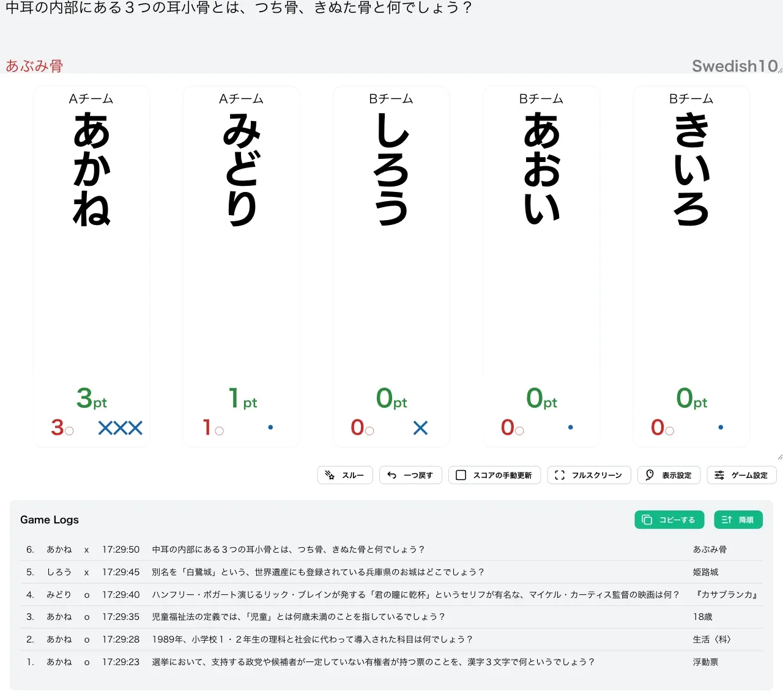Open ゲーム設定 game settings
783x700 pixels.
click(741, 475)
